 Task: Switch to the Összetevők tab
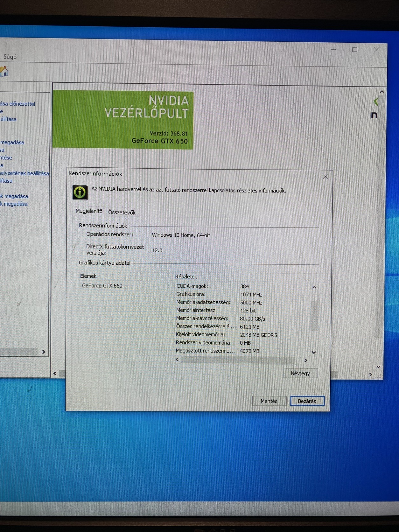pos(122,212)
